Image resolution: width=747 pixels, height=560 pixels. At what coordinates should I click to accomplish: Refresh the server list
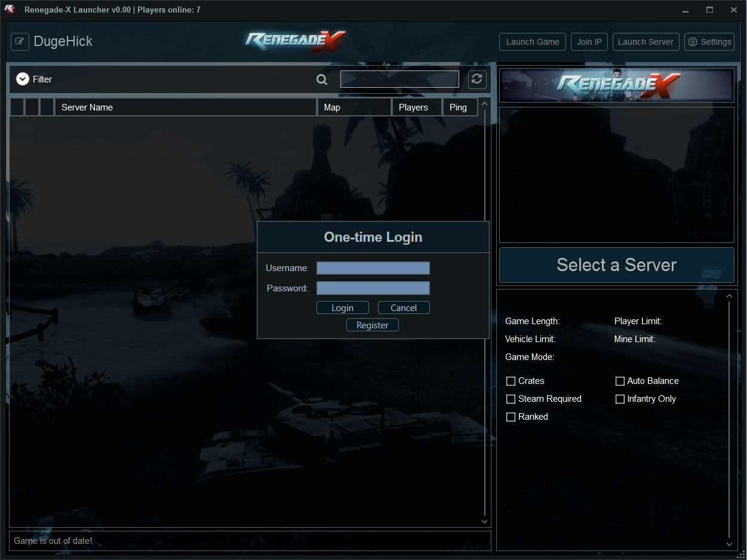(477, 79)
